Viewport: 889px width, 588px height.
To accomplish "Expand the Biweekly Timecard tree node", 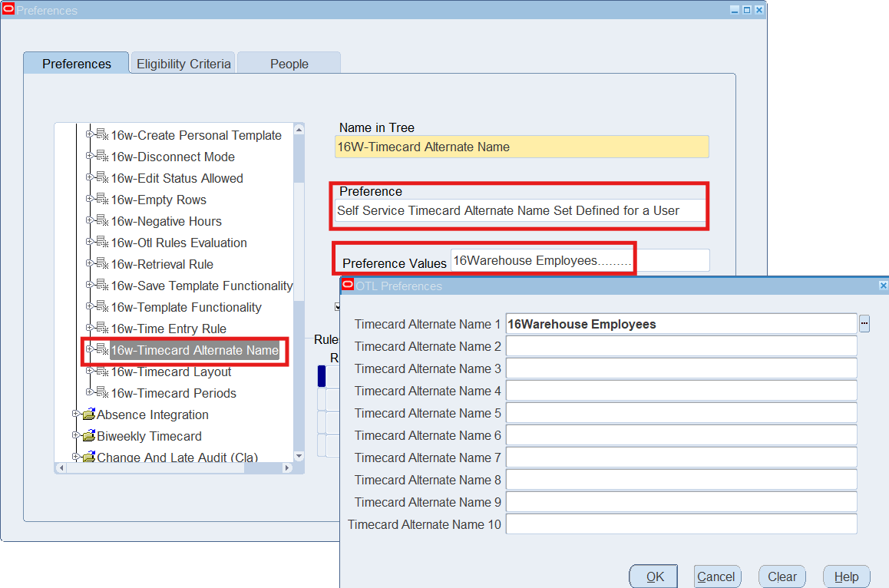I will pyautogui.click(x=76, y=436).
